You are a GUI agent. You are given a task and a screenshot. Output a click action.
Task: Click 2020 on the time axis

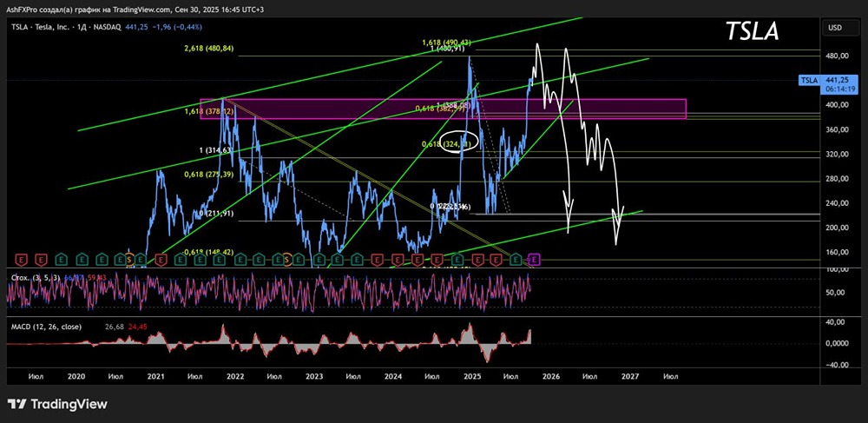click(76, 376)
